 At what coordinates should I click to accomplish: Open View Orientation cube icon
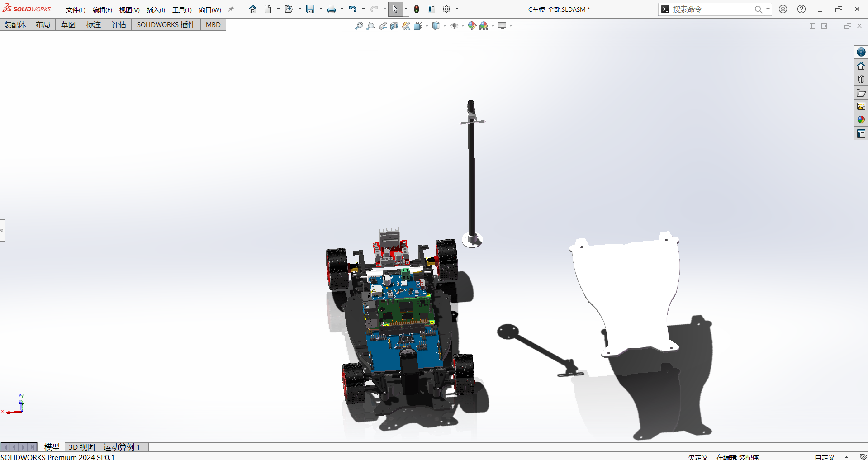[418, 26]
